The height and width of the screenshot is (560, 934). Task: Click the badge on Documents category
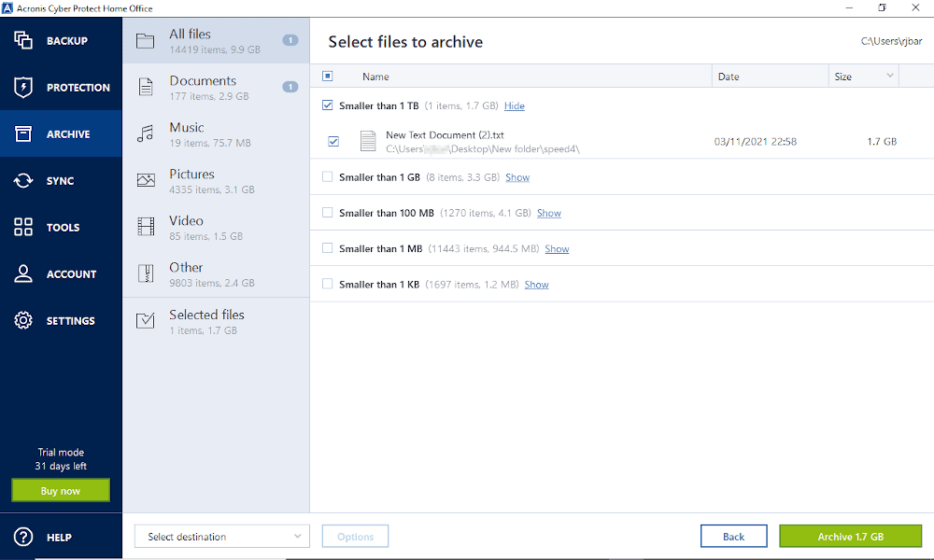(290, 87)
